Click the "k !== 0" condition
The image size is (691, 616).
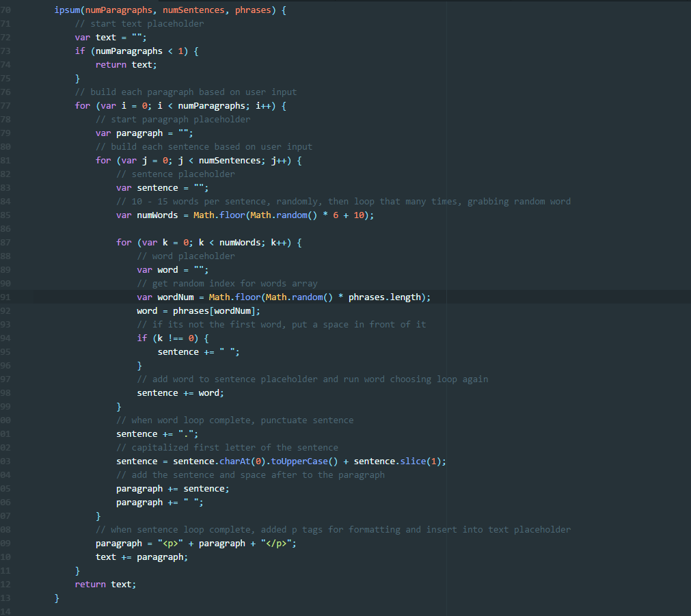(176, 338)
